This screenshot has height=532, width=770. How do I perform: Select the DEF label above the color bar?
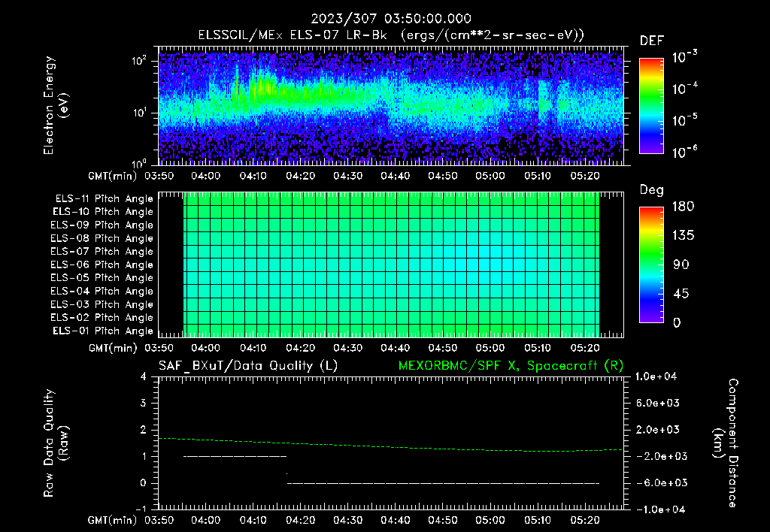[x=652, y=41]
